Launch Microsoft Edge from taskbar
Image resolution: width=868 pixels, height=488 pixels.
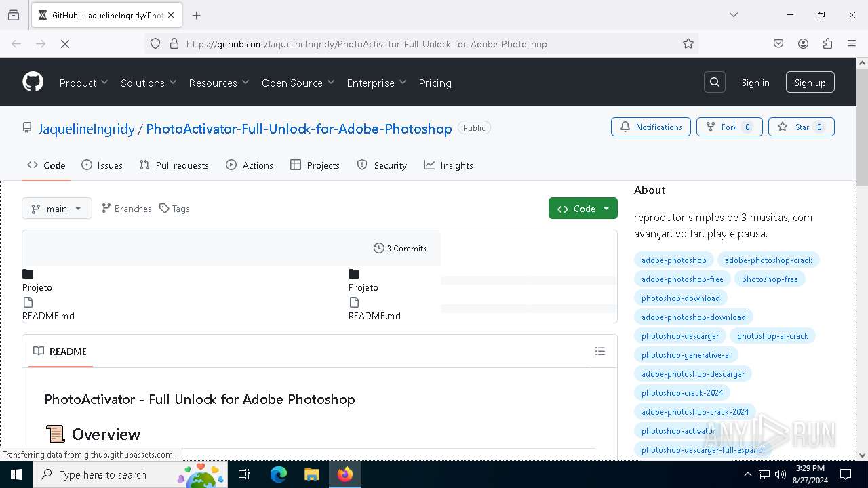[x=279, y=474]
